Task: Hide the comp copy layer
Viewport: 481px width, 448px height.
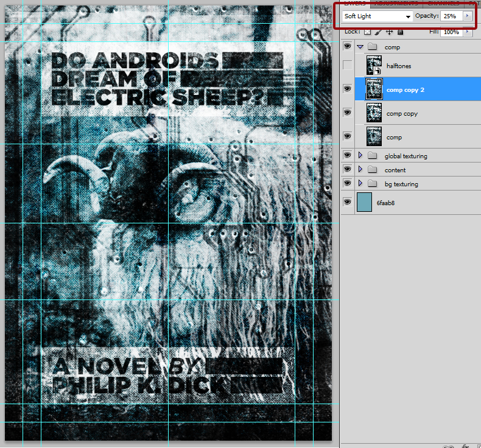Action: [x=347, y=113]
